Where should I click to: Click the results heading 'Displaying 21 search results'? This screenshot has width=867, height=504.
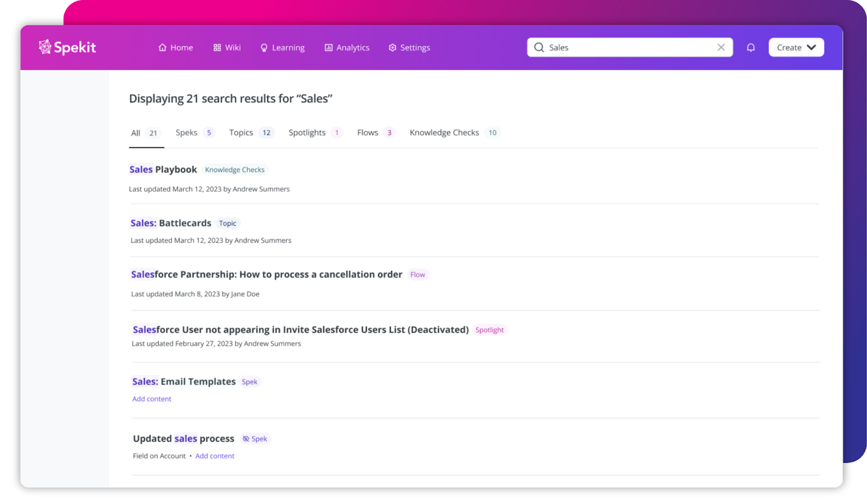[230, 99]
